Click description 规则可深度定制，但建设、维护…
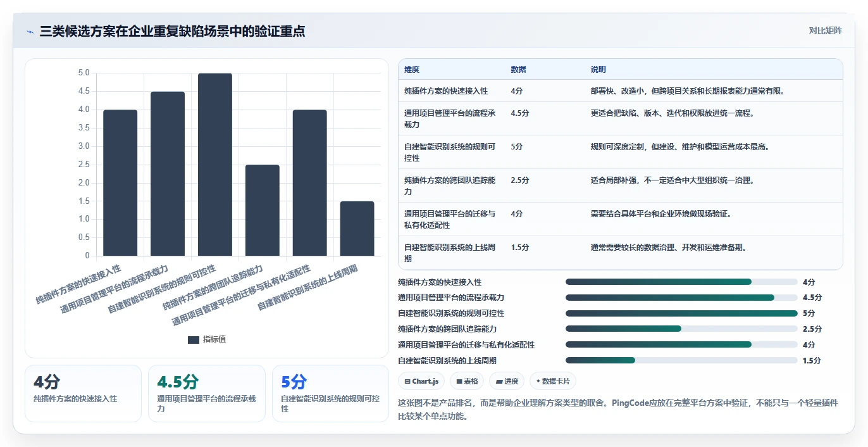 679,147
